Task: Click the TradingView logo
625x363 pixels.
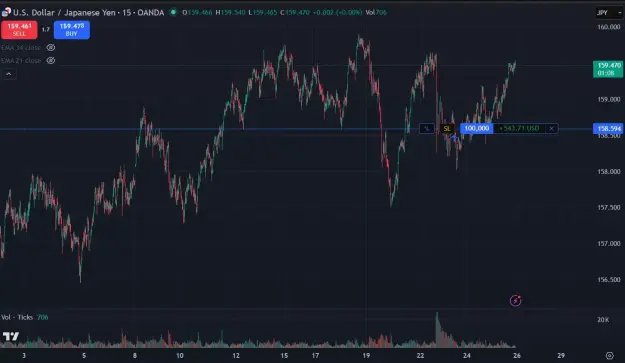Action: 11,337
